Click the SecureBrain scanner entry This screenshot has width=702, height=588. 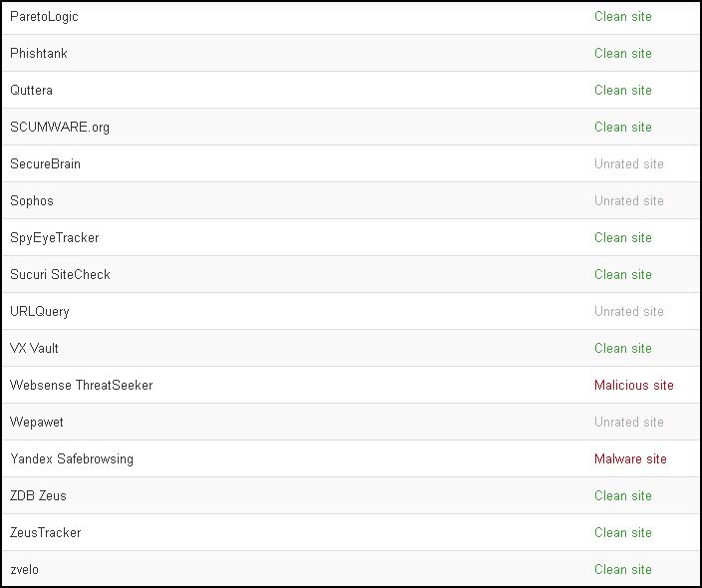[x=45, y=163]
